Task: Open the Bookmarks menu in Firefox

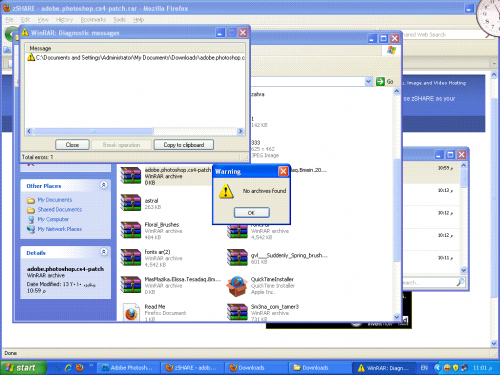Action: tap(93, 20)
